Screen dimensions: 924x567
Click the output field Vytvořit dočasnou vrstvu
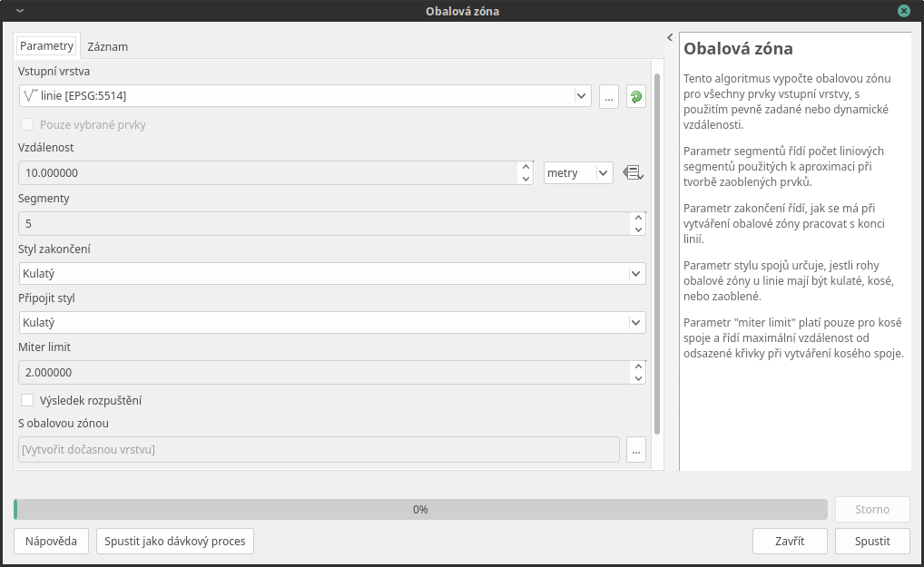319,450
